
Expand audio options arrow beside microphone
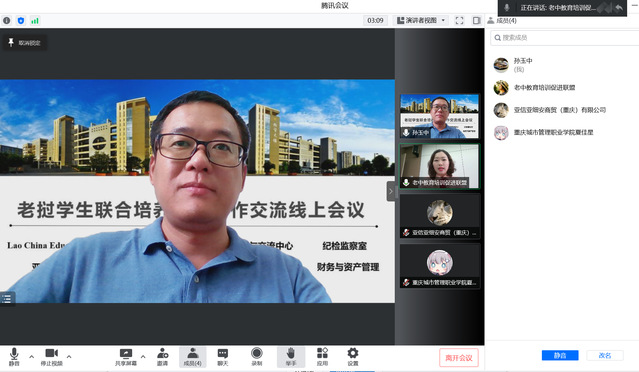tap(31, 357)
